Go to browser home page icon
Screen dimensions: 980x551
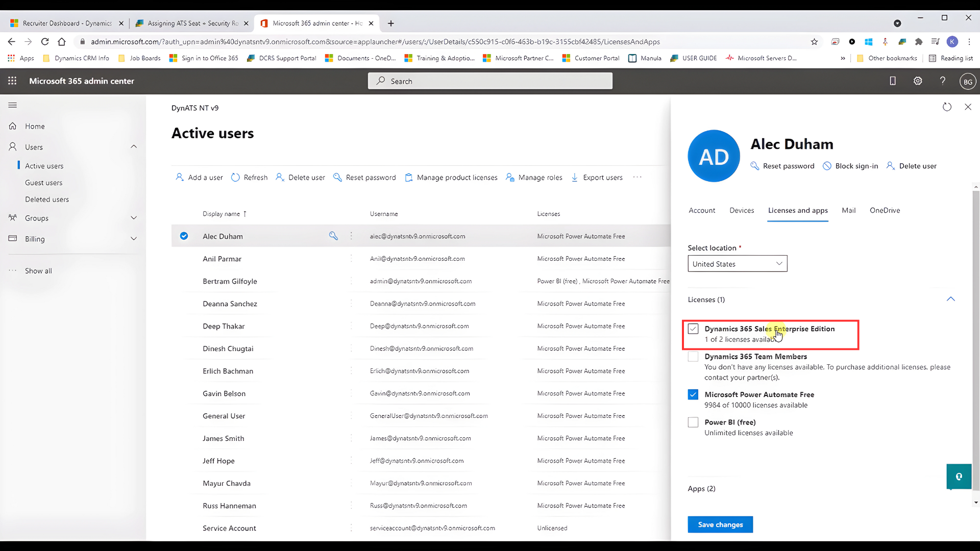(62, 41)
